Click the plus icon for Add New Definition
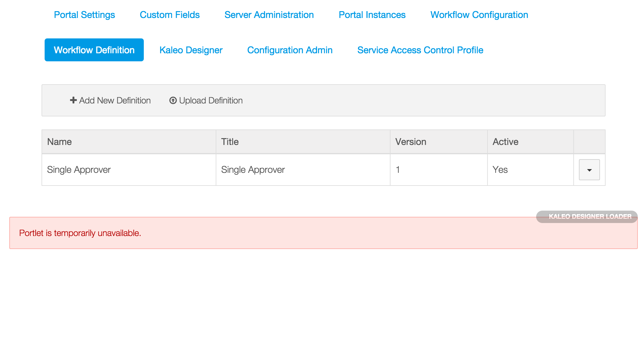Screen dimensions: 644x363 (x=73, y=100)
